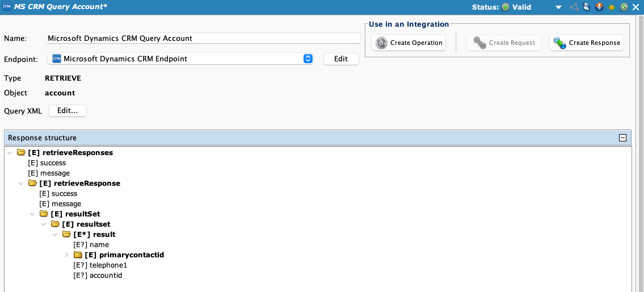Collapse the Response structure panel
644x292 pixels.
click(x=622, y=138)
